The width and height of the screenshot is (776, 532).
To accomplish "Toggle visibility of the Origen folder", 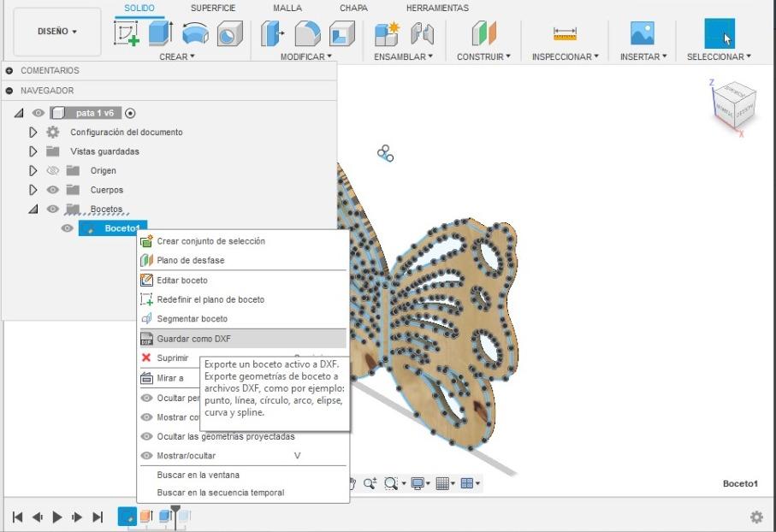I will pos(52,171).
